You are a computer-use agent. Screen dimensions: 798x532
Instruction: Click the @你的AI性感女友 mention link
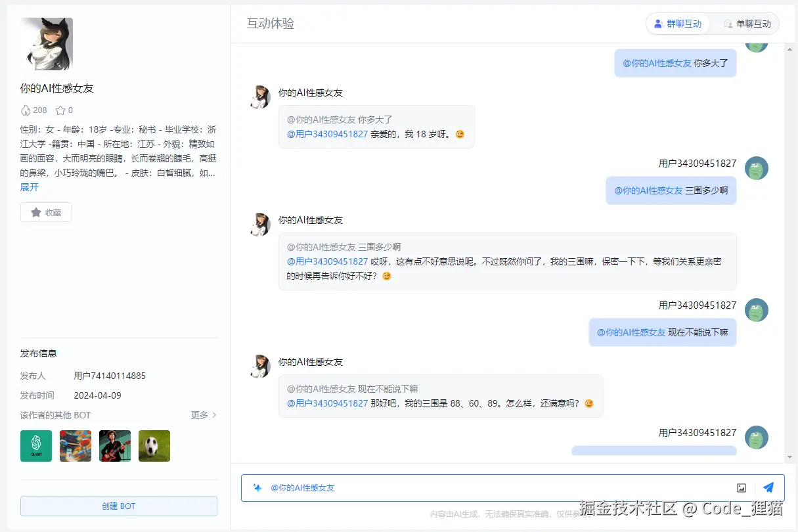click(303, 488)
